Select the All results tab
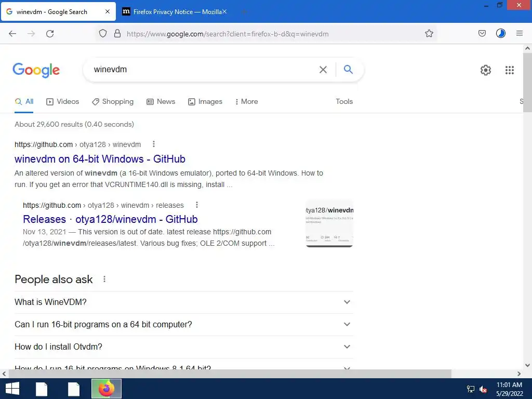 click(x=24, y=101)
